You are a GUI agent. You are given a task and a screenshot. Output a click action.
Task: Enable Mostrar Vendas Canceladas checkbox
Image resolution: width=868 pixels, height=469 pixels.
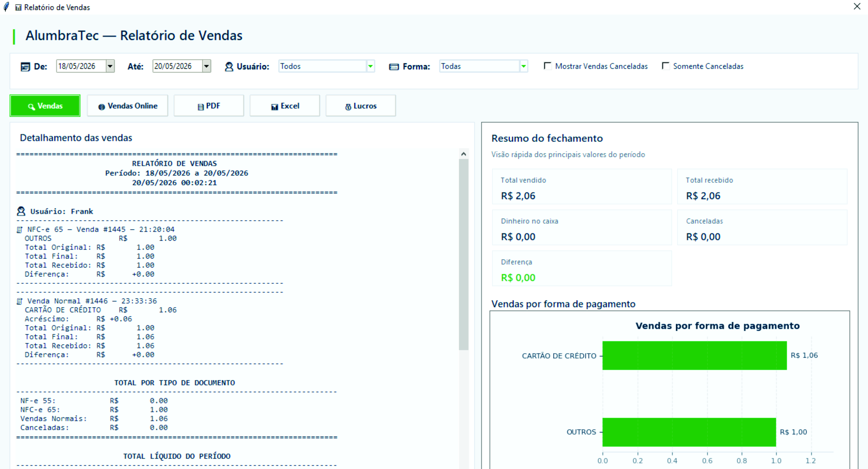(548, 66)
